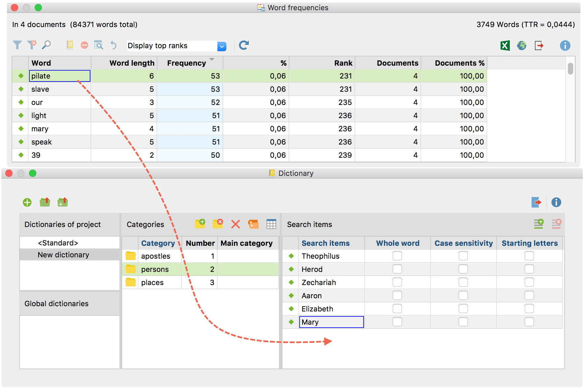Export word frequencies to Excel
Image resolution: width=588 pixels, height=390 pixels.
505,46
